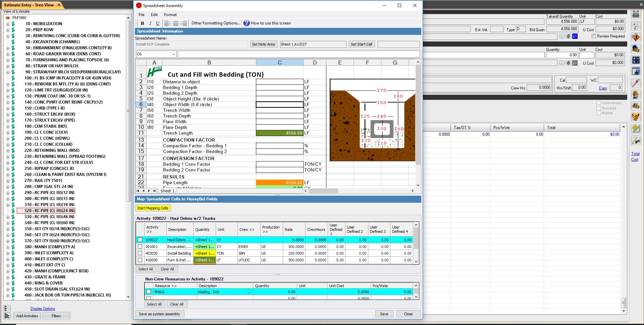
Task: Click the binoculars icon in right toolbar
Action: [636, 15]
